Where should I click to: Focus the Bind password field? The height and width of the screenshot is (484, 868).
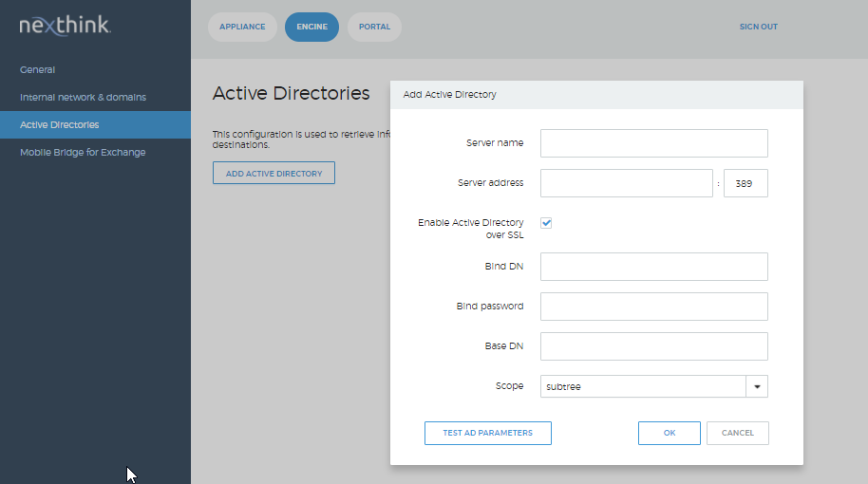click(653, 307)
